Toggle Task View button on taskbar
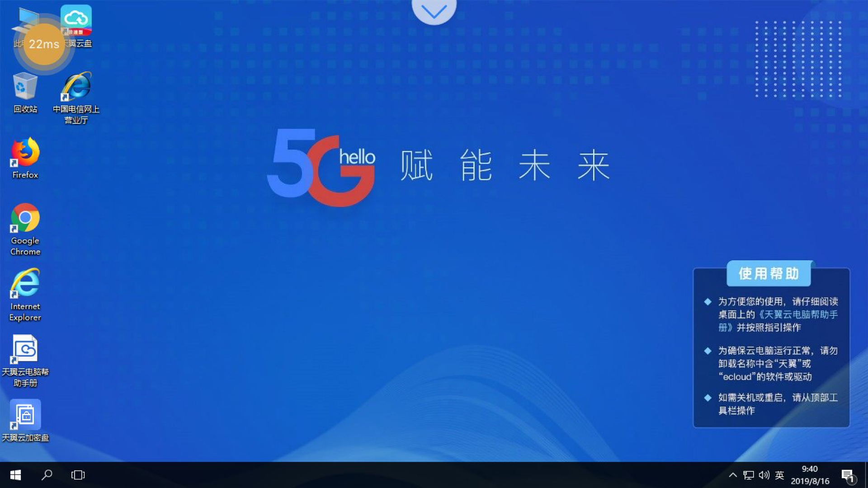Image resolution: width=868 pixels, height=488 pixels. [78, 475]
